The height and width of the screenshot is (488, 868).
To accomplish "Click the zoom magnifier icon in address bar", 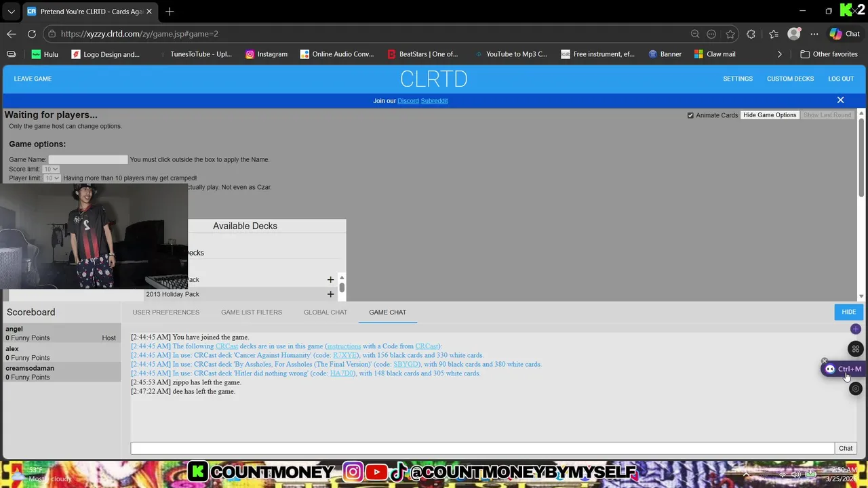I will tap(695, 34).
